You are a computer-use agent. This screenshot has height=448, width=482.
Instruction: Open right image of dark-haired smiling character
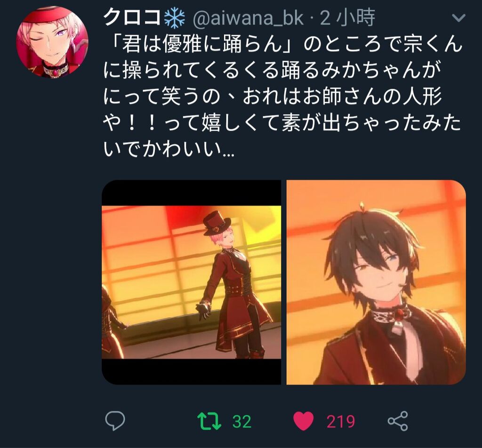pyautogui.click(x=376, y=282)
